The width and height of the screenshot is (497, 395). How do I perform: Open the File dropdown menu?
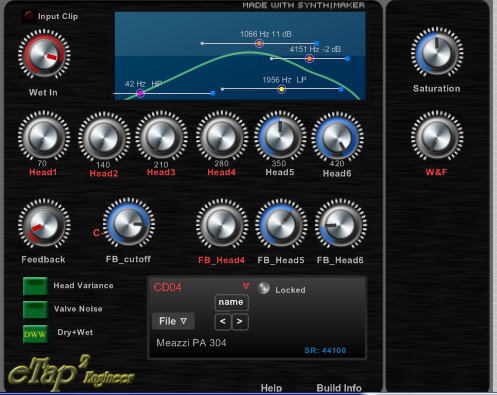click(173, 321)
